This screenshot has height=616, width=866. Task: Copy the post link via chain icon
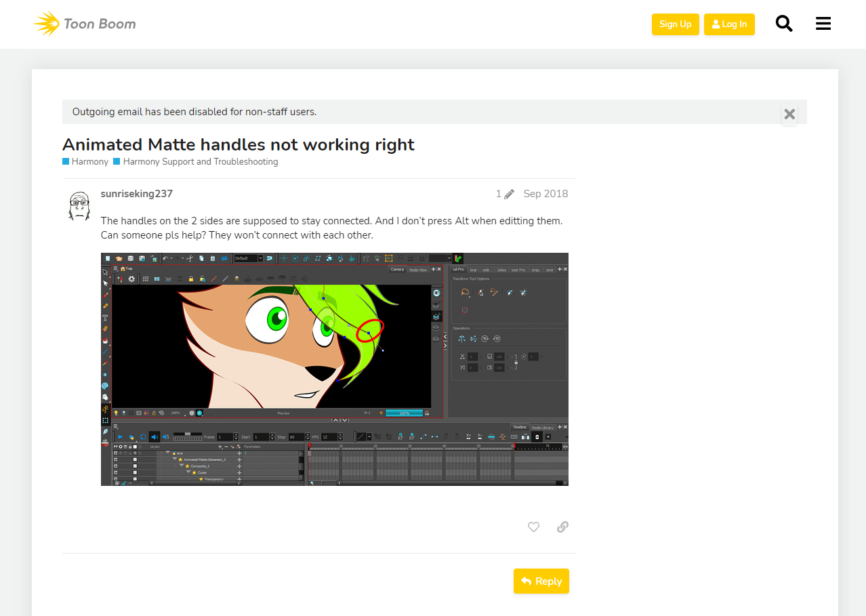pyautogui.click(x=562, y=527)
